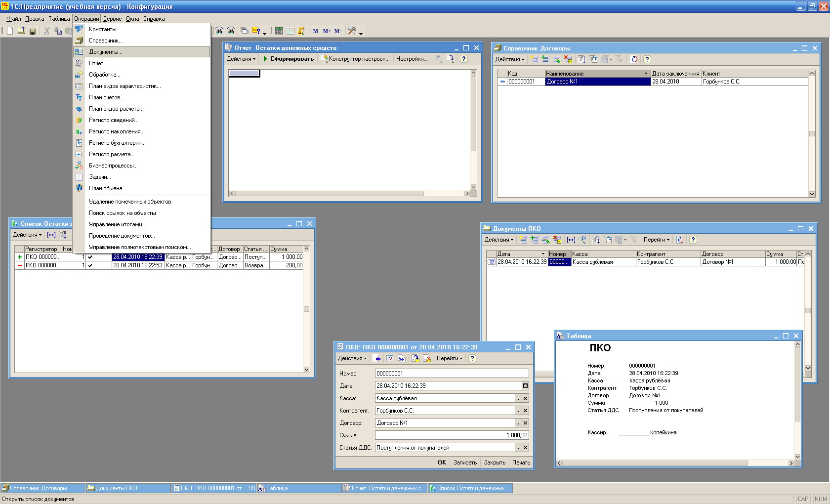
Task: Open the Перейти dropdown in Документы ПКО window
Action: [656, 240]
